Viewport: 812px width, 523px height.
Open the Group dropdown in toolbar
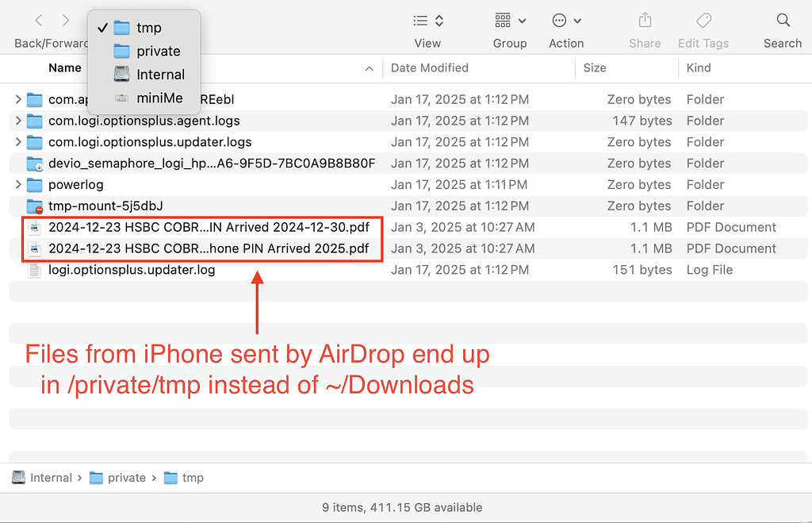(x=510, y=21)
